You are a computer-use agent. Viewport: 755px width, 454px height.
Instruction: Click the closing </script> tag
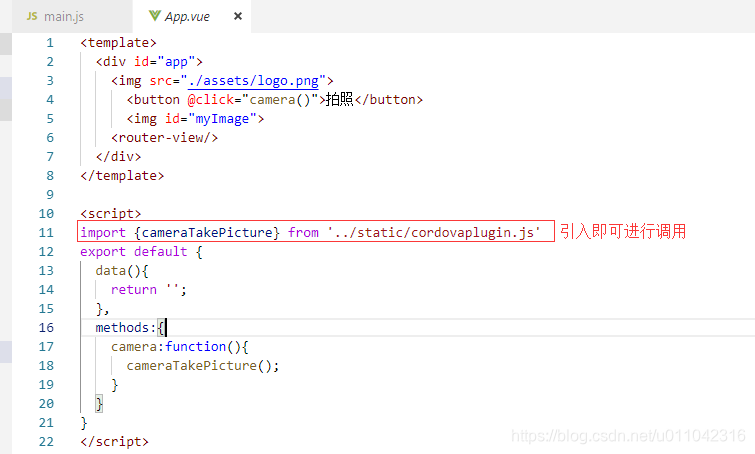click(115, 441)
